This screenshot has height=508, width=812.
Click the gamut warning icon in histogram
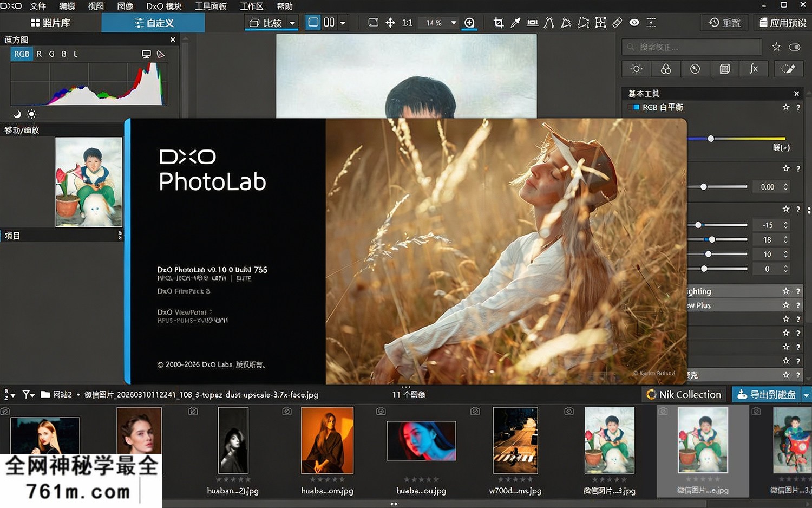click(x=160, y=54)
